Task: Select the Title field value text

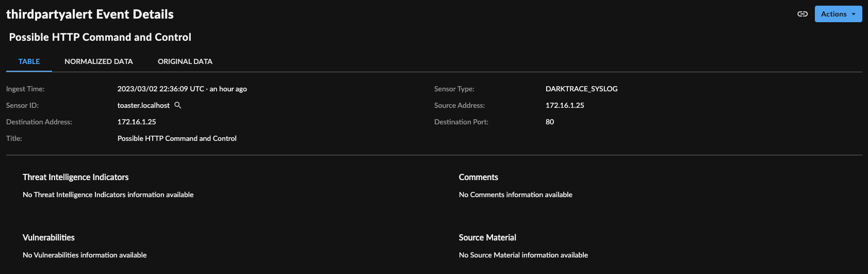Action: click(177, 138)
